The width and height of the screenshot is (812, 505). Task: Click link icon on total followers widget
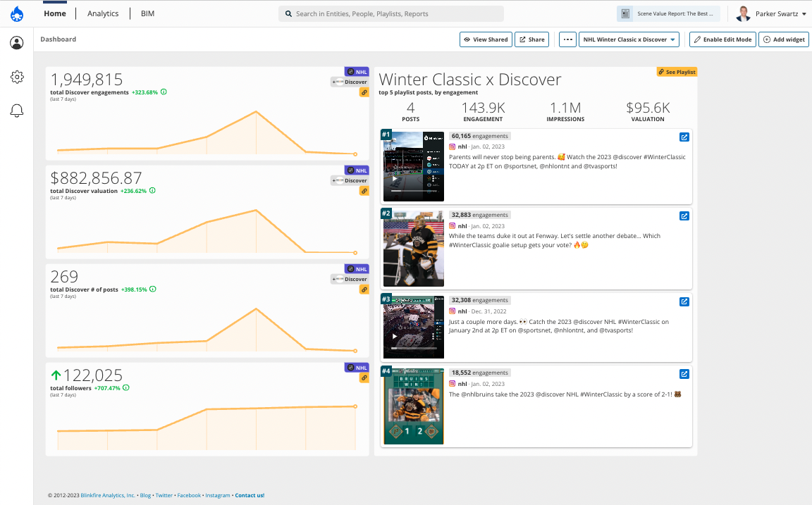(364, 378)
